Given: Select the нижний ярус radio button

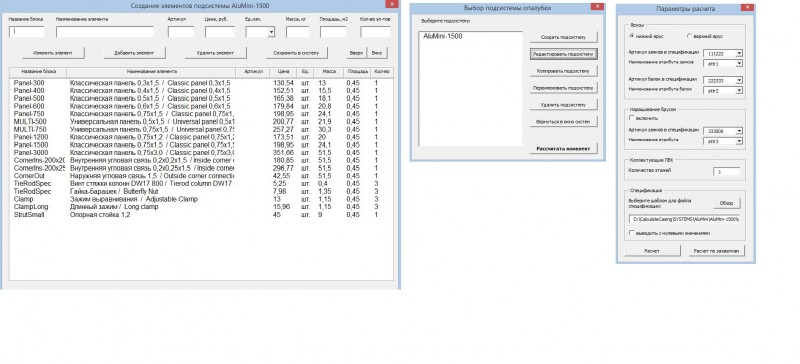Looking at the screenshot, I should pyautogui.click(x=632, y=36).
